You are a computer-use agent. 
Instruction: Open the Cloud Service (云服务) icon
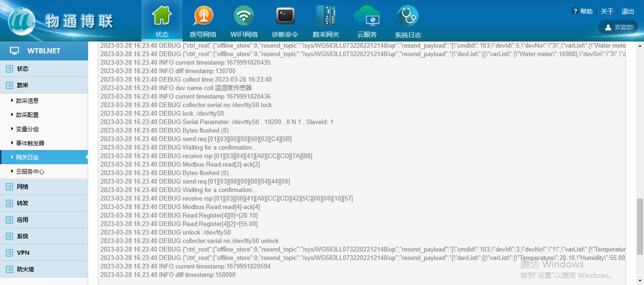(366, 17)
